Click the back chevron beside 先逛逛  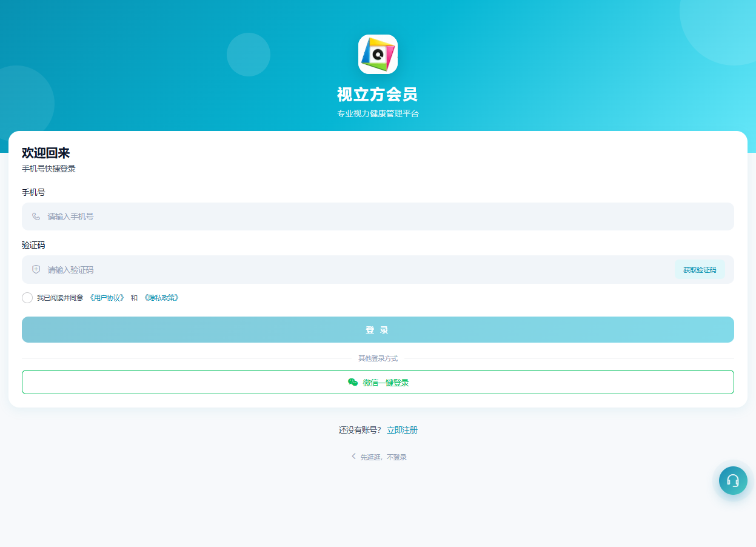(353, 456)
